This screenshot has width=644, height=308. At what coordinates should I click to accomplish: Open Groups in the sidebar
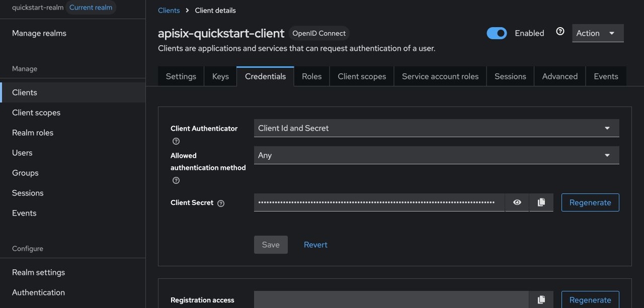(73, 173)
